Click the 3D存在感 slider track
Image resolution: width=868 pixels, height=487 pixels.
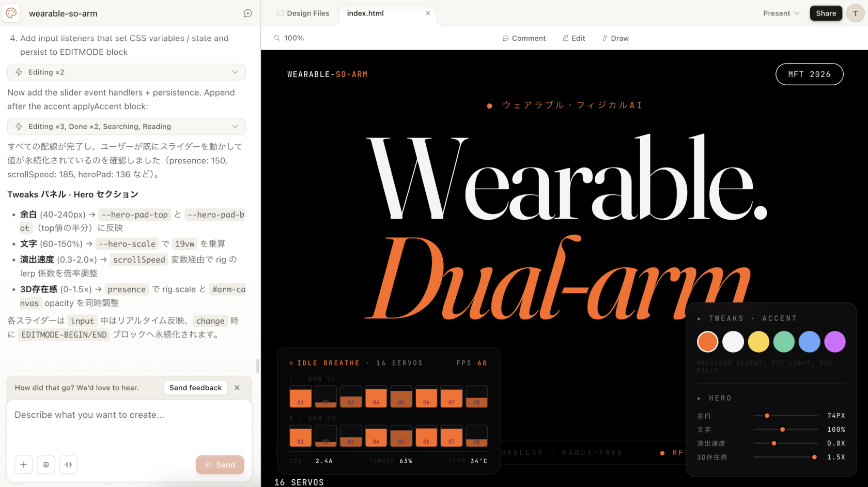click(785, 458)
